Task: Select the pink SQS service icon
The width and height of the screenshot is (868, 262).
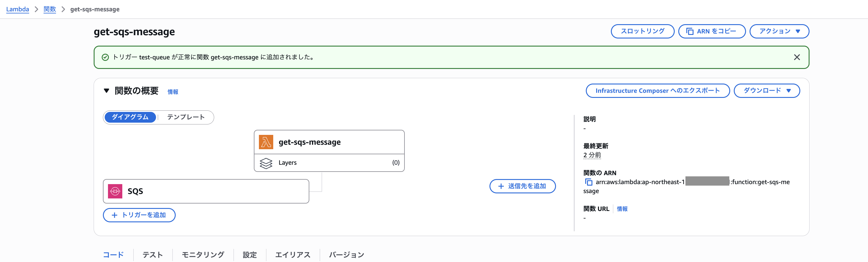Action: [115, 191]
